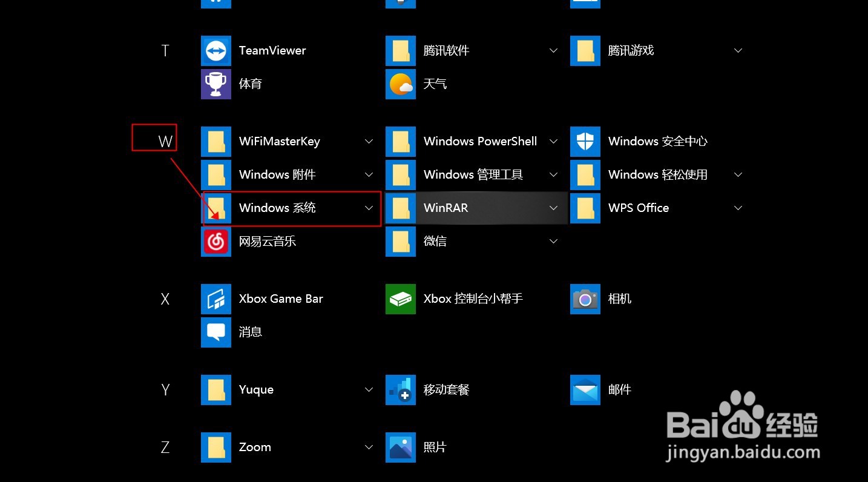Viewport: 868px width, 482px height.
Task: Open Xbox Game Bar
Action: click(281, 299)
